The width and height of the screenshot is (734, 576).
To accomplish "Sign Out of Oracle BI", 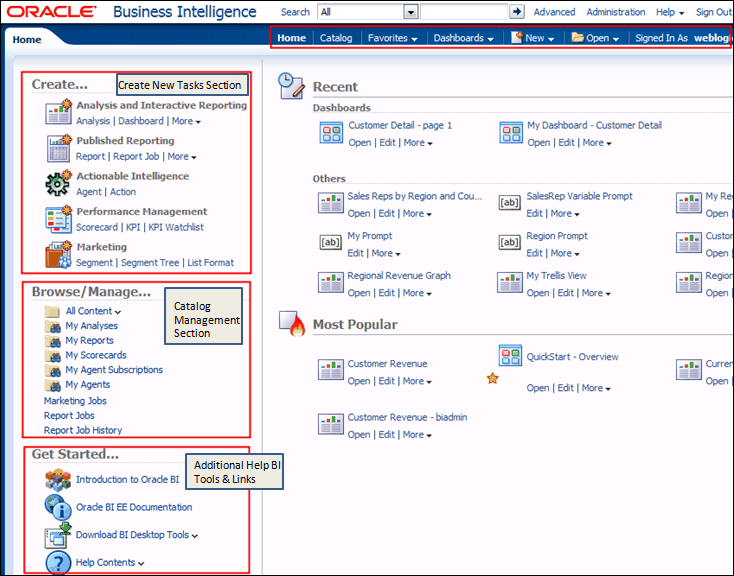I will pos(713,12).
